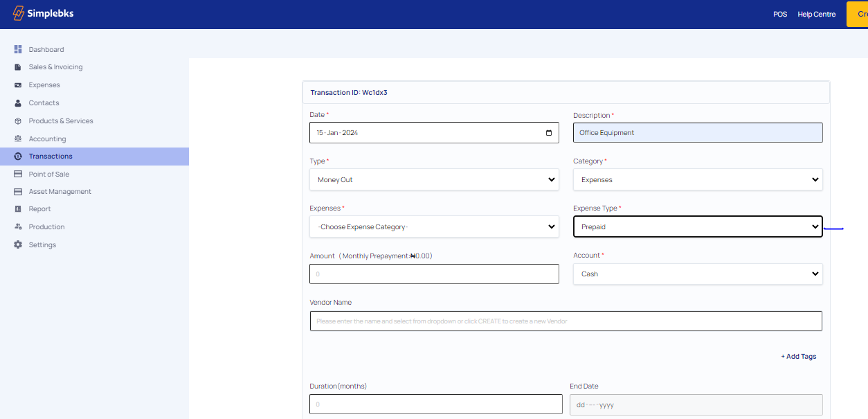The width and height of the screenshot is (868, 419).
Task: Click into the Vendor Name input field
Action: click(566, 321)
